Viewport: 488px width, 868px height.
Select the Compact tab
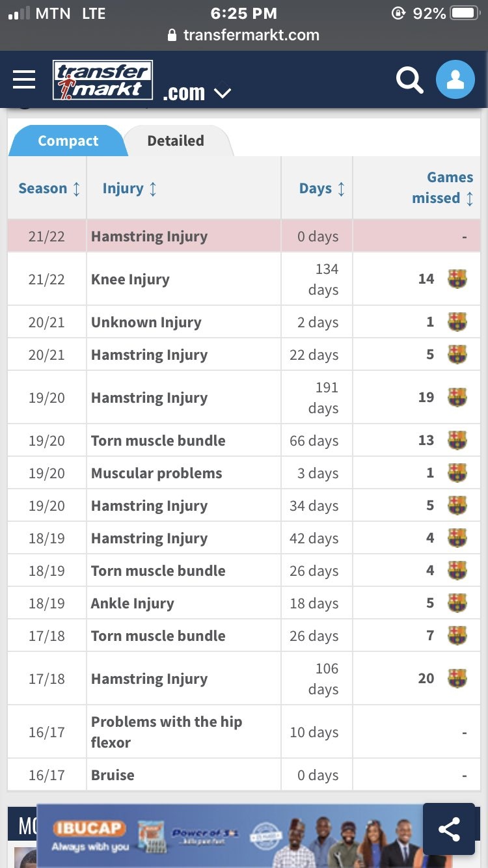click(68, 141)
